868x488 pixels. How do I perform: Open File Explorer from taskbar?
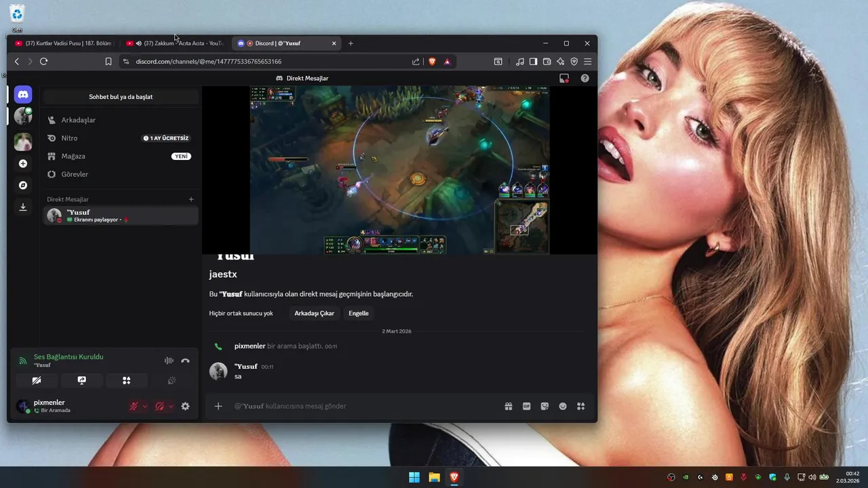[x=434, y=477]
